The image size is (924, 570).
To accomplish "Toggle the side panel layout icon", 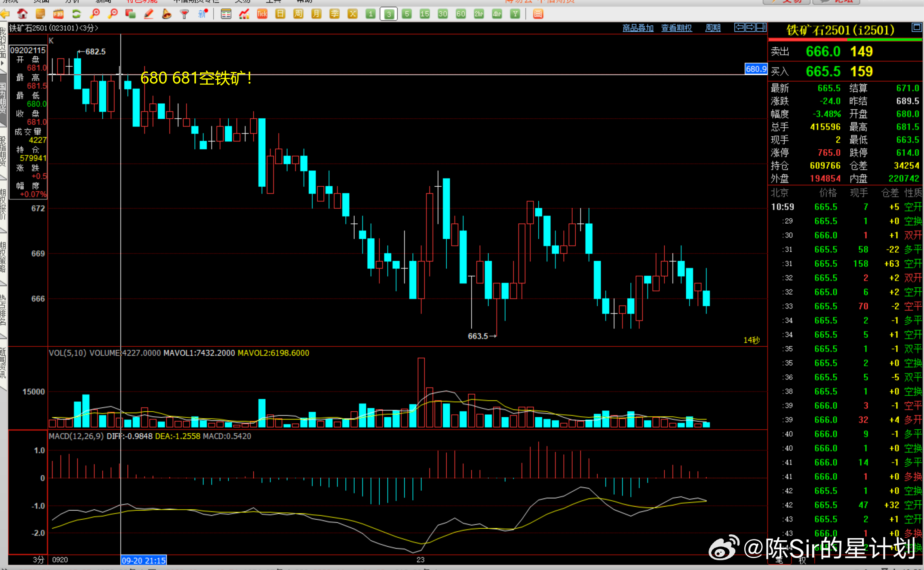I will (761, 28).
